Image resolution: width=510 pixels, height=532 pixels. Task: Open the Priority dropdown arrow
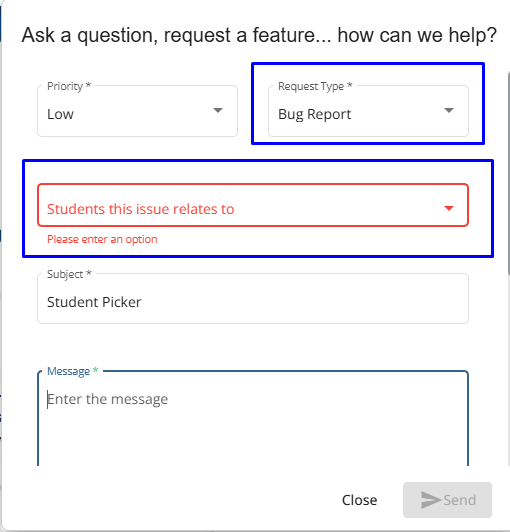click(x=218, y=110)
